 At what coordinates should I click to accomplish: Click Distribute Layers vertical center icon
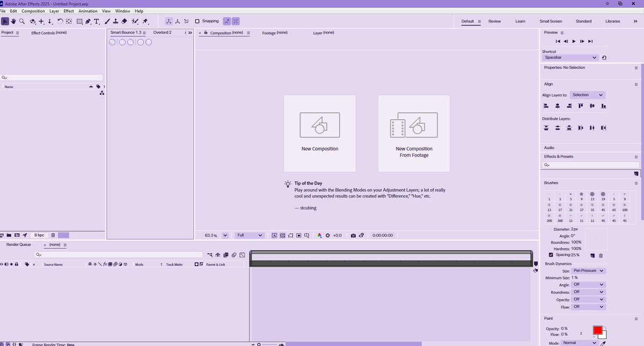tap(558, 128)
